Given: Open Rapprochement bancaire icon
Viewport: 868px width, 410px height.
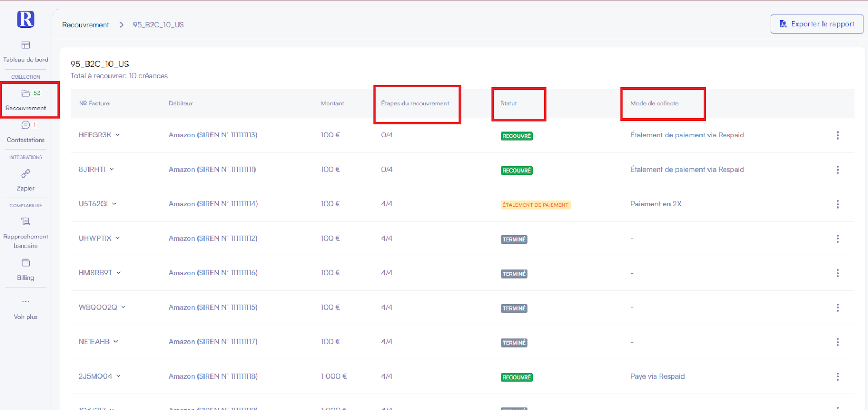Looking at the screenshot, I should pyautogui.click(x=25, y=222).
